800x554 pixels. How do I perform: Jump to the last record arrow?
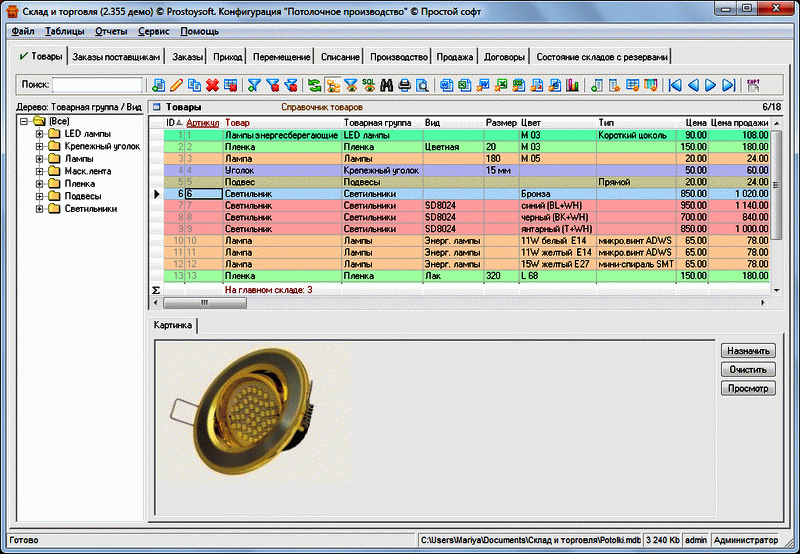click(x=729, y=85)
